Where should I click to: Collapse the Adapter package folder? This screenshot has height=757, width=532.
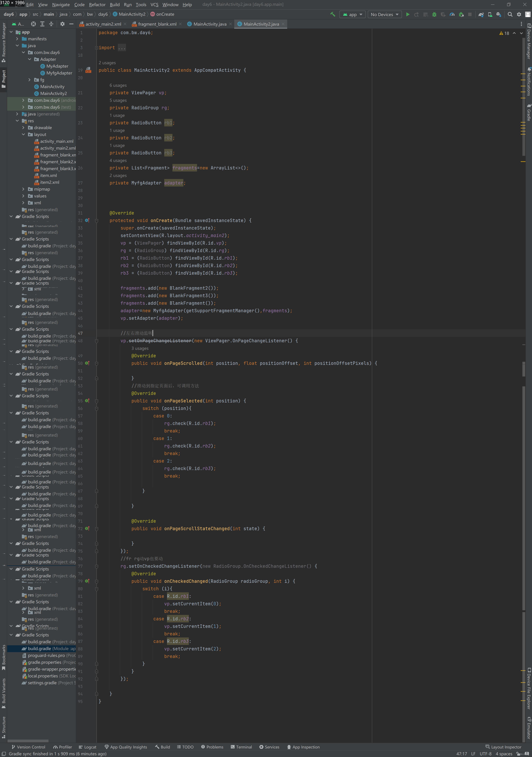30,59
